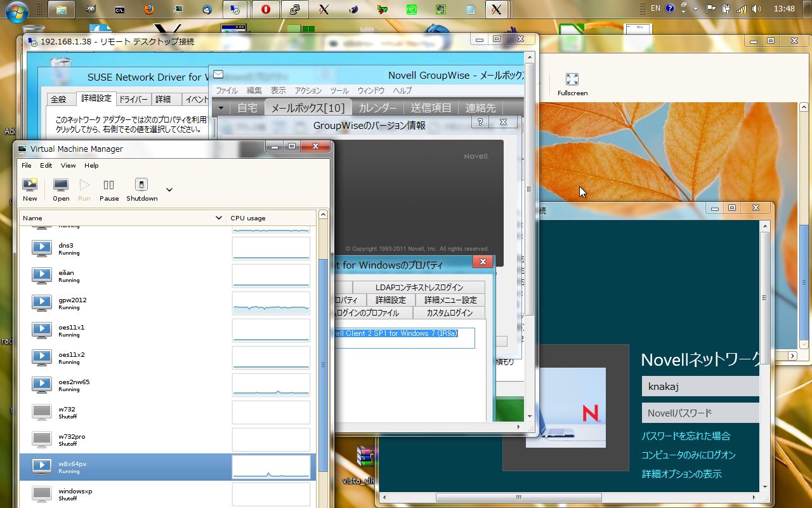Switch to メールボックス[10] tab

[x=308, y=108]
